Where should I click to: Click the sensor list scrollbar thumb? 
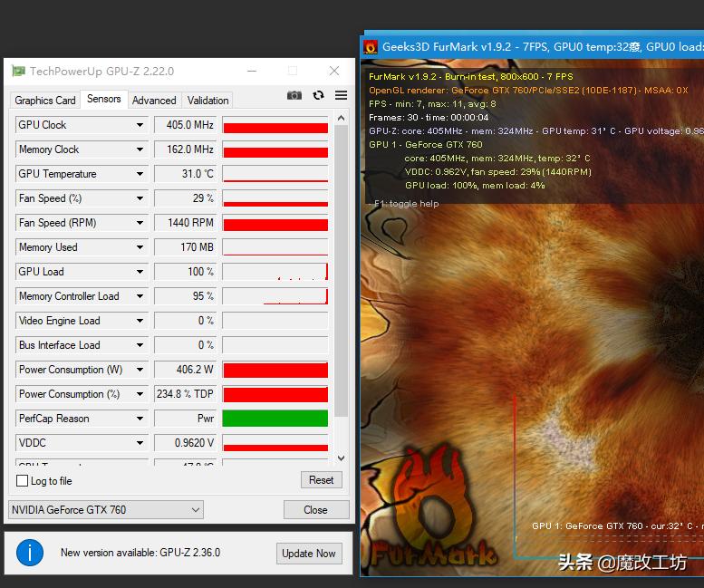(x=342, y=271)
